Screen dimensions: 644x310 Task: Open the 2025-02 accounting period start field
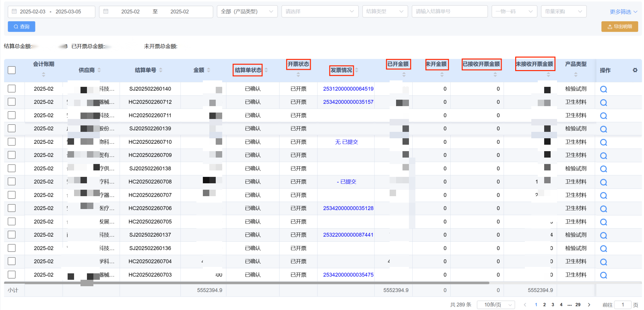point(130,12)
